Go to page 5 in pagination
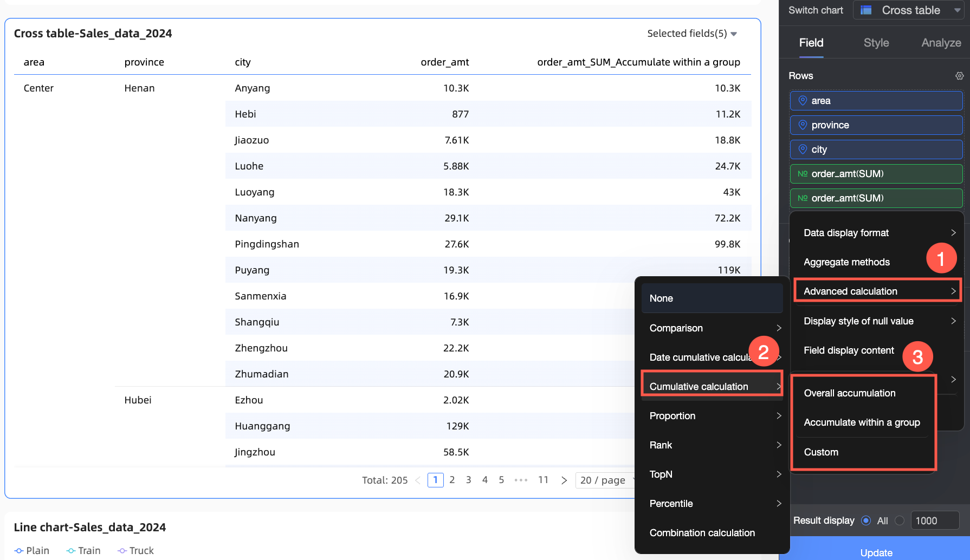 (x=501, y=480)
